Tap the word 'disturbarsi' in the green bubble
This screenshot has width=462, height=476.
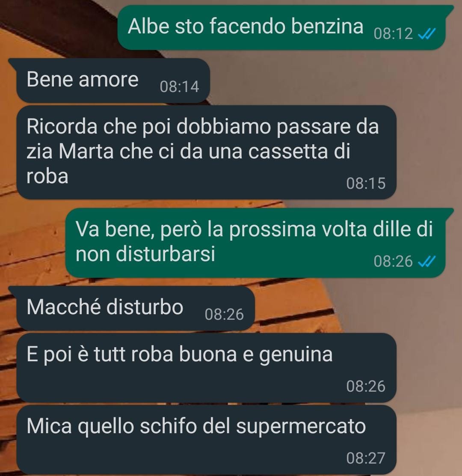(x=166, y=254)
